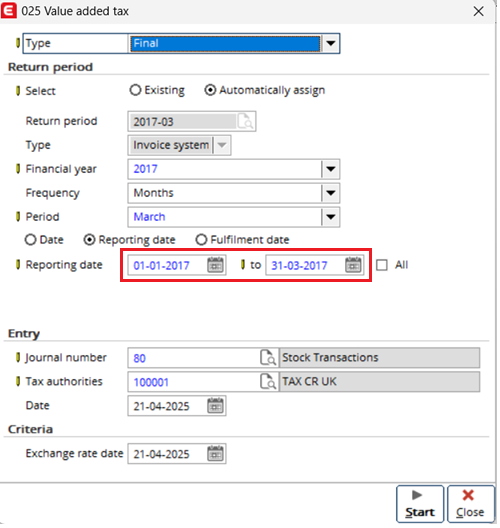
Task: Open the Financial year dropdown
Action: [x=331, y=169]
